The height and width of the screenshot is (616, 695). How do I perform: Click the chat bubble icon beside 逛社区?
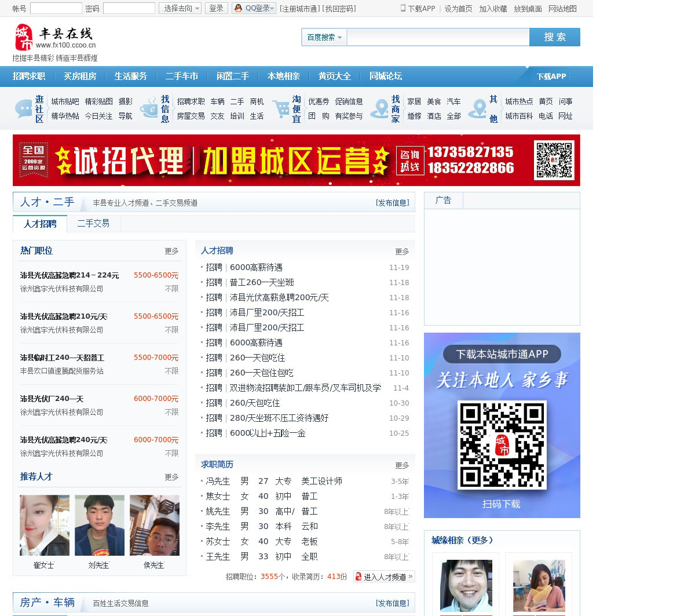pos(24,109)
